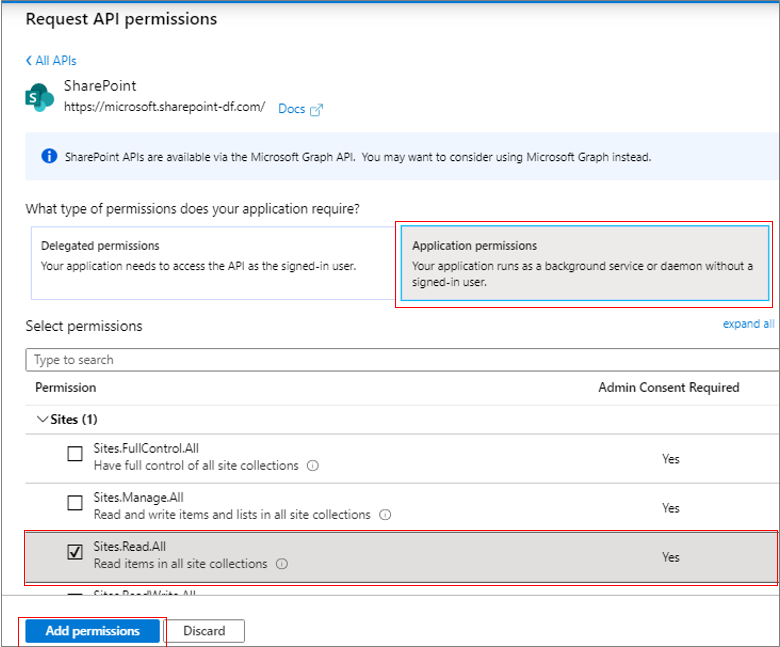Click the Sites.FullControl.All permission name
This screenshot has width=780, height=647.
click(x=146, y=449)
